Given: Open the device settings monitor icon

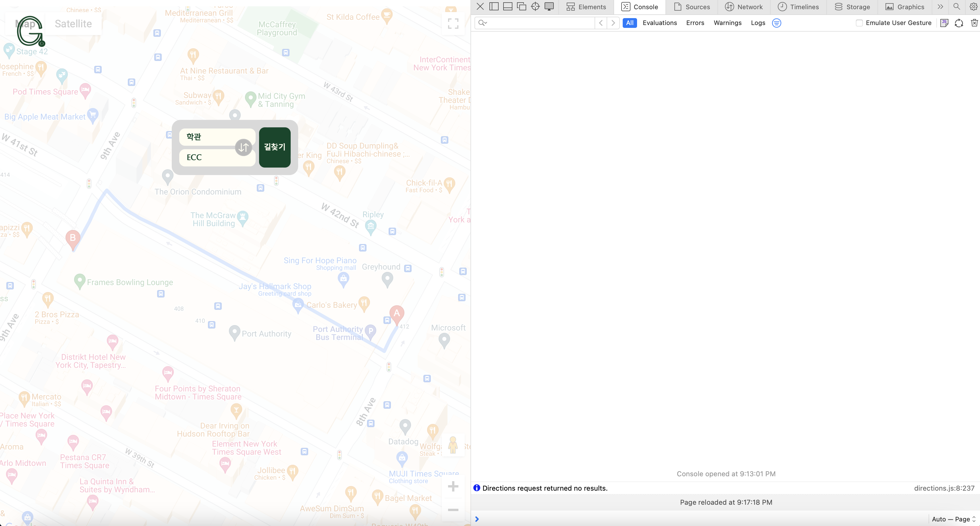Looking at the screenshot, I should [x=549, y=7].
